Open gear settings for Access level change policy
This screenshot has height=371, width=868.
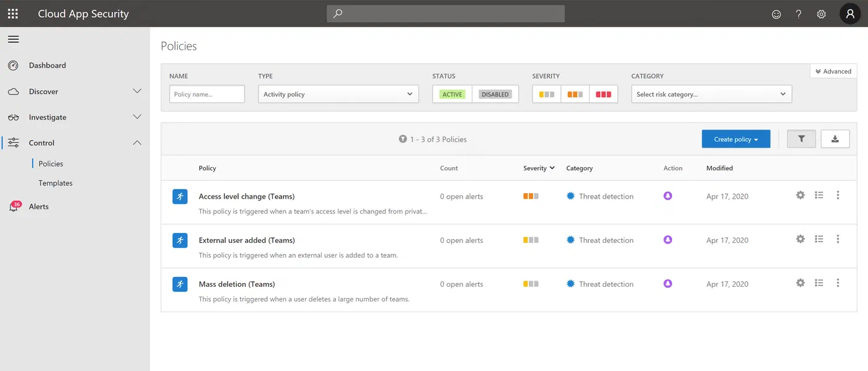coord(800,195)
